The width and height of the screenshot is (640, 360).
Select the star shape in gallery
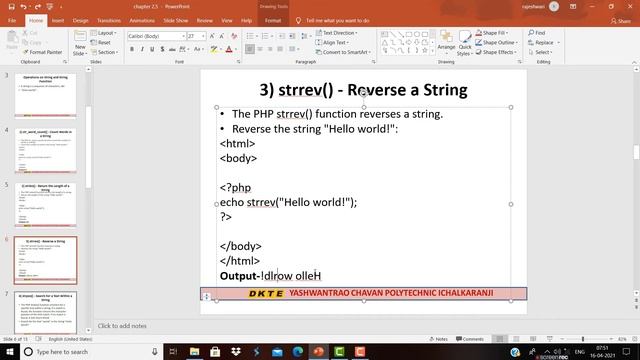pos(425,51)
